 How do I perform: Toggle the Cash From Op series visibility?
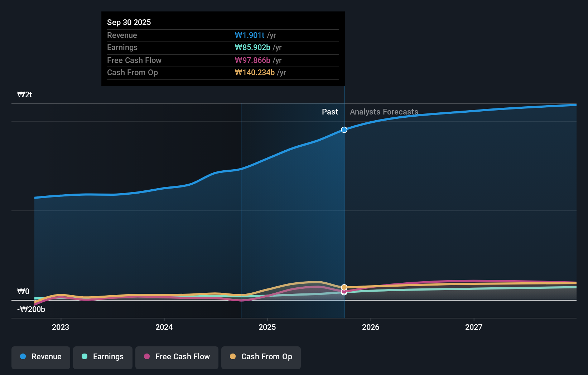[x=261, y=357]
